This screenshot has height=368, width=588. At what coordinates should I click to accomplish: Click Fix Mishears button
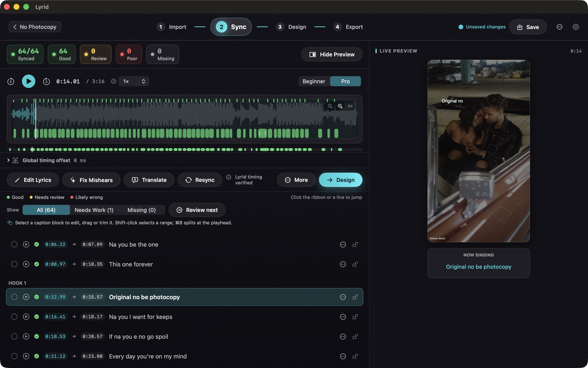click(x=91, y=180)
